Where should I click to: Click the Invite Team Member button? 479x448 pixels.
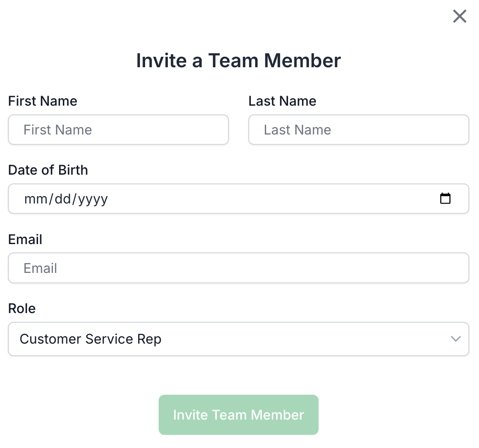click(x=238, y=414)
